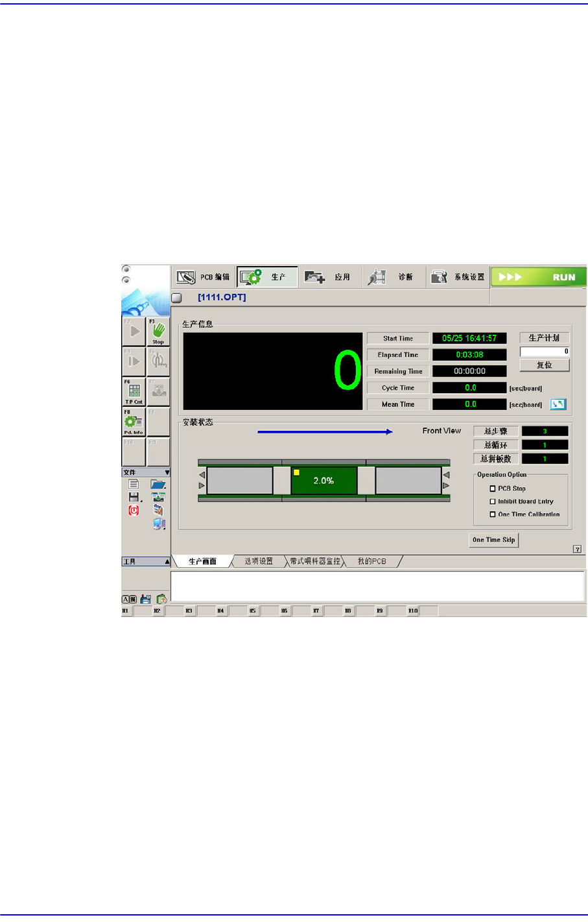Click the second round indicator in upper-left corner
Viewport: 588px width, 922px height.
point(126,280)
